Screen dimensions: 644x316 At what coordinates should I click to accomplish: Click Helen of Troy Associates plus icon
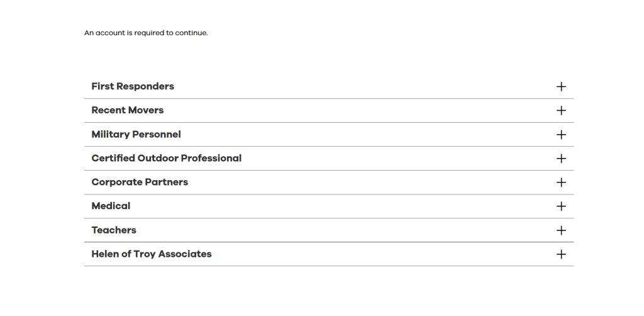561,254
